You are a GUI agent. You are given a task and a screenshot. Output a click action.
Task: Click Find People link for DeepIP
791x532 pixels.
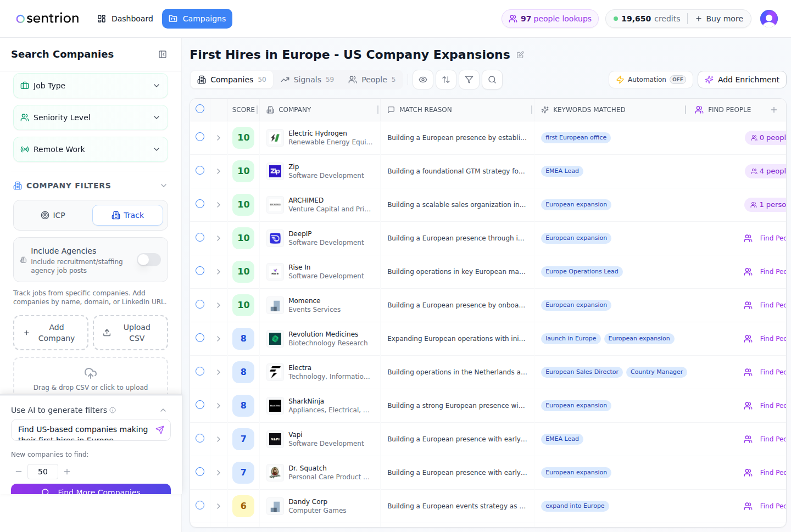(765, 238)
